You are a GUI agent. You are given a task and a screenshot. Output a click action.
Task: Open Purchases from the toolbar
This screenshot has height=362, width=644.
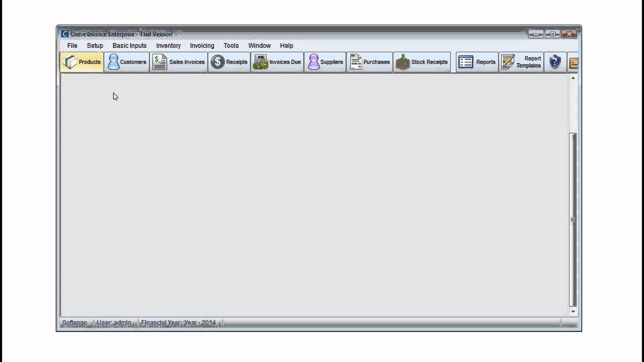click(370, 62)
